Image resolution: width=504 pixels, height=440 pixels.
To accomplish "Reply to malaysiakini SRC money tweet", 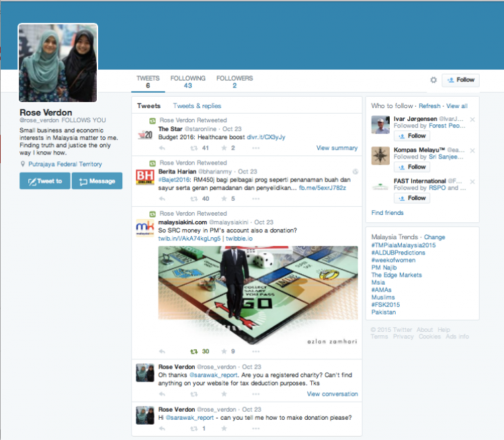I will point(162,351).
